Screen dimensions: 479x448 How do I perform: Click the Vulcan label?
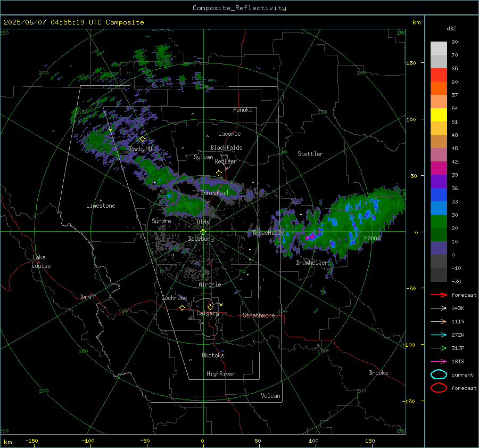[271, 396]
